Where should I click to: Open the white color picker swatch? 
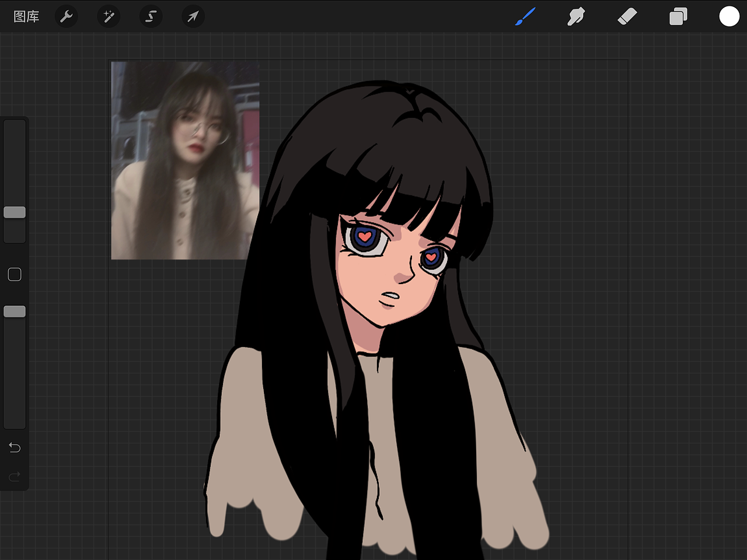(x=729, y=16)
